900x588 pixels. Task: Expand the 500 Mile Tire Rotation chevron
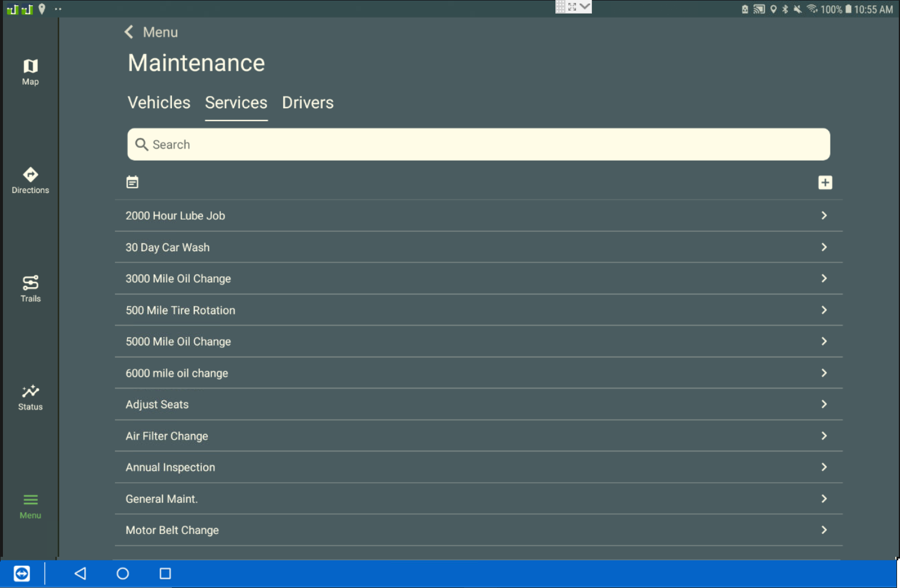click(823, 310)
